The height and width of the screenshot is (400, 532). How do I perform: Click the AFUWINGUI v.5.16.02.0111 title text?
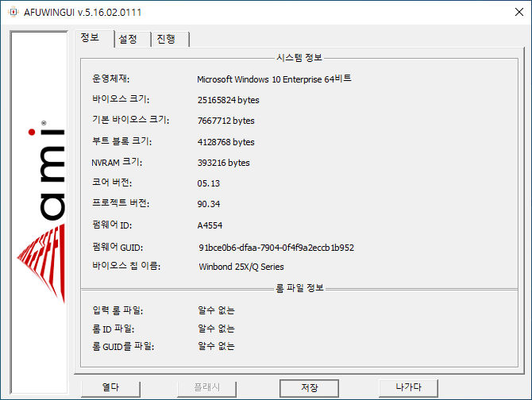pyautogui.click(x=83, y=13)
